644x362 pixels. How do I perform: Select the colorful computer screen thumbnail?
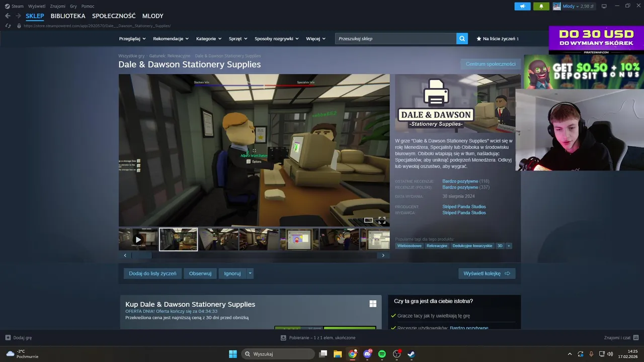pos(299,239)
